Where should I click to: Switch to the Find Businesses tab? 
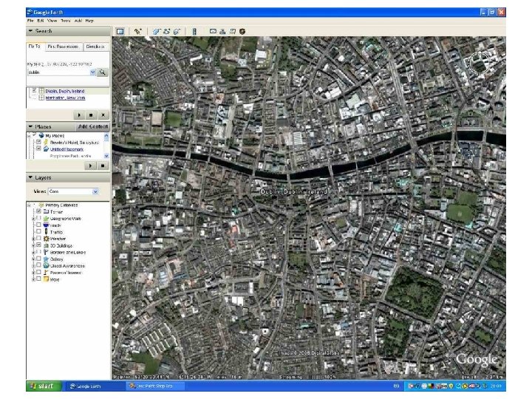click(x=63, y=47)
